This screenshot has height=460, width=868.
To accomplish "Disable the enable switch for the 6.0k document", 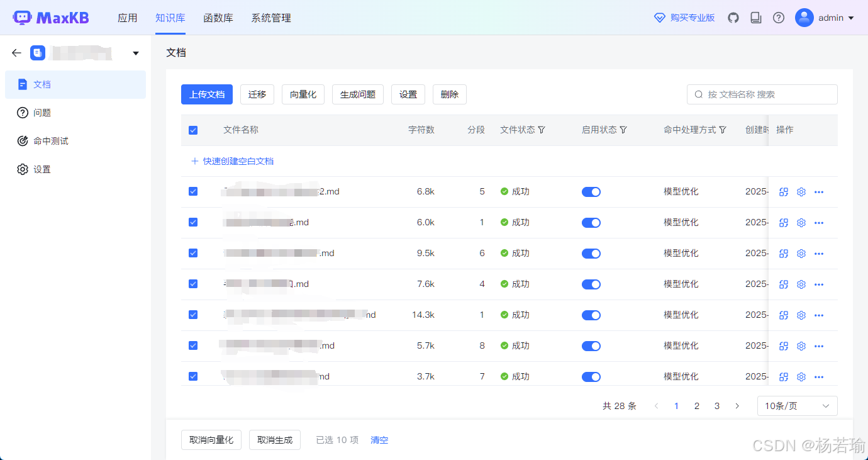I will point(591,223).
